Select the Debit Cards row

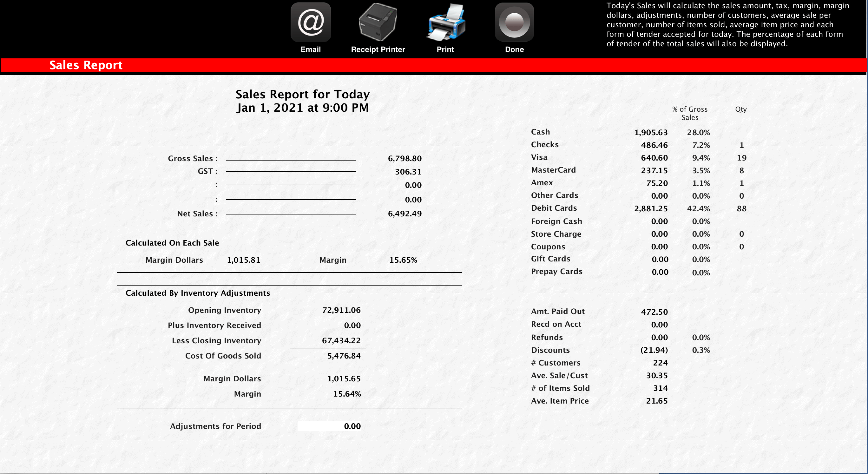click(x=554, y=208)
